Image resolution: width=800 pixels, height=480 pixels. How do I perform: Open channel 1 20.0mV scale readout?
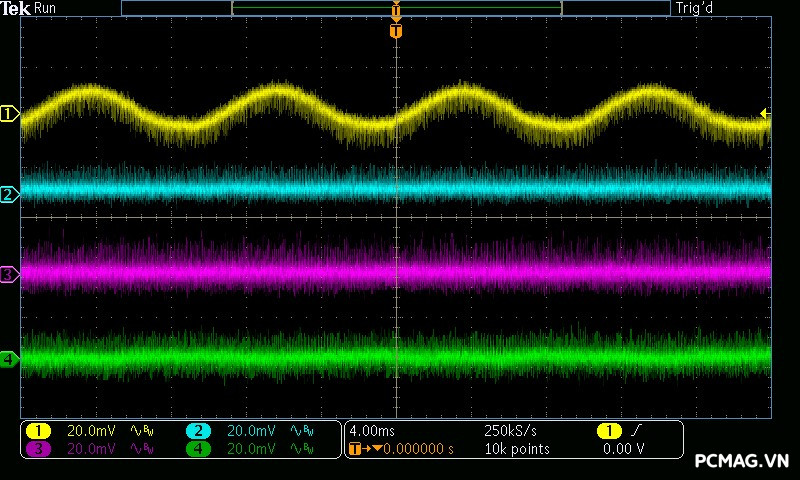[x=92, y=431]
